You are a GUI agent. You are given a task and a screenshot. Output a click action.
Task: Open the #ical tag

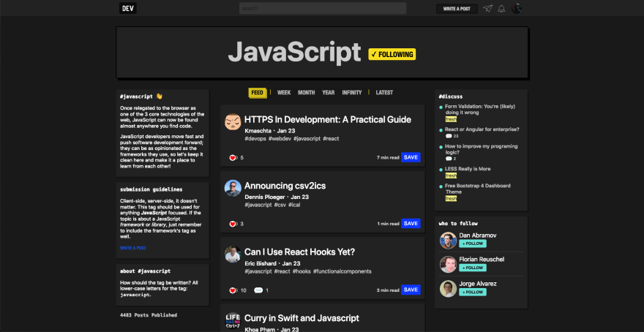(294, 205)
